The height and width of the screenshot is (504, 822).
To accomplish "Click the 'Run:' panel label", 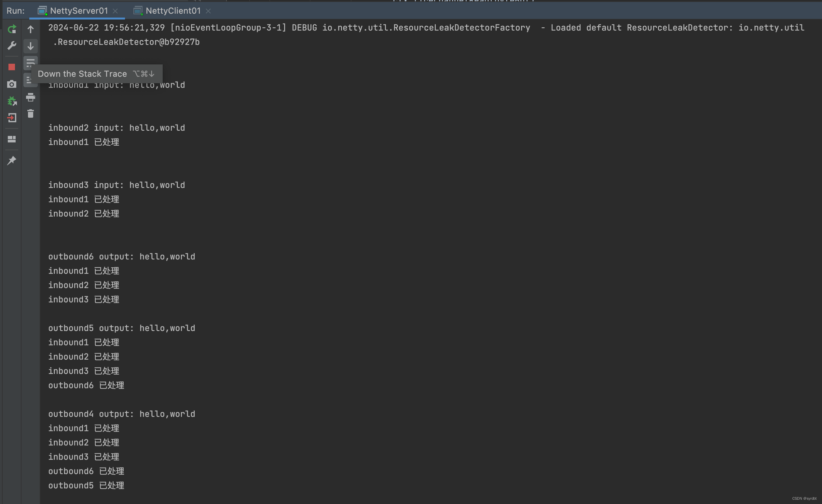I will 15,11.
